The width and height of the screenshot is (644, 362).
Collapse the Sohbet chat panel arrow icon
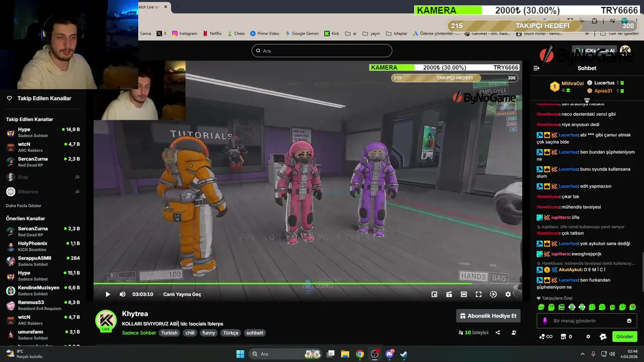[536, 68]
